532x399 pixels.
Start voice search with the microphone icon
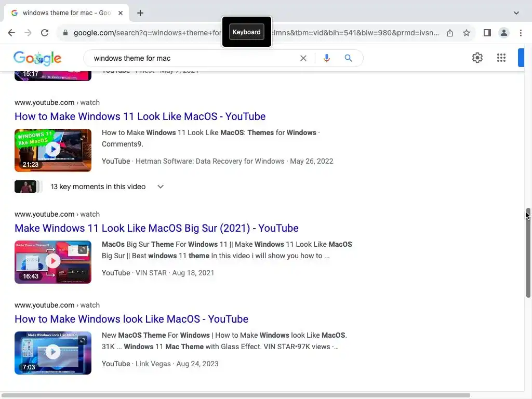click(x=326, y=58)
